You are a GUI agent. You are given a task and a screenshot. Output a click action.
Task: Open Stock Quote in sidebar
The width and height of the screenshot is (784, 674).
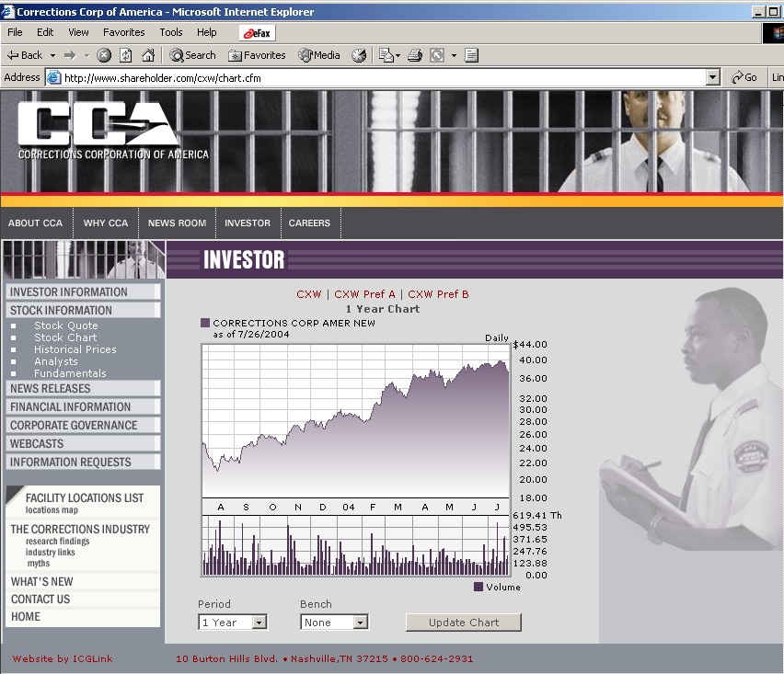66,326
